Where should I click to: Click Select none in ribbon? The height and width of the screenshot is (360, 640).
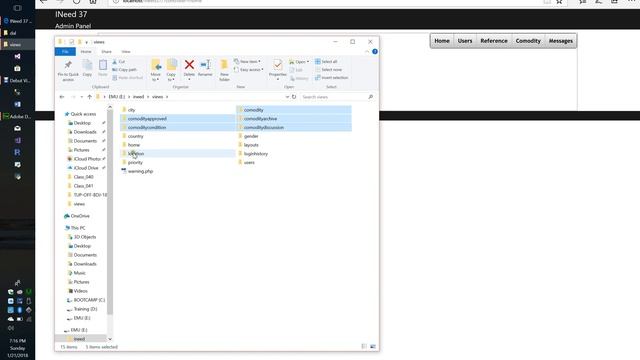[329, 70]
